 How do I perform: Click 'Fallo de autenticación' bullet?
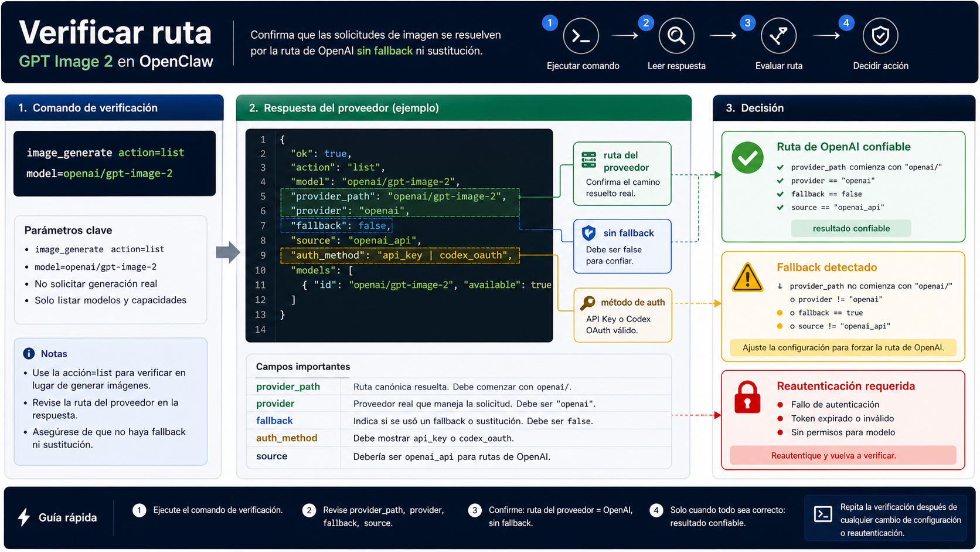tap(835, 404)
